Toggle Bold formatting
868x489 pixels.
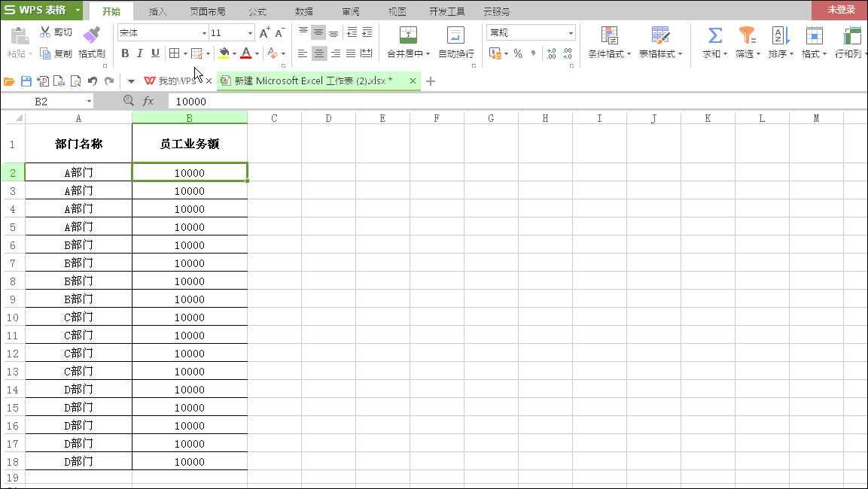point(125,53)
